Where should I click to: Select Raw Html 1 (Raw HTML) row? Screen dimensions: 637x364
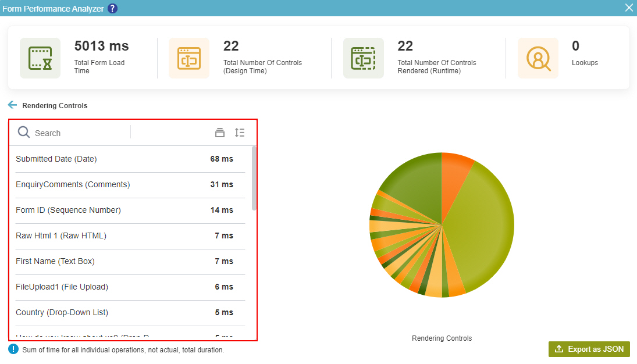point(130,236)
